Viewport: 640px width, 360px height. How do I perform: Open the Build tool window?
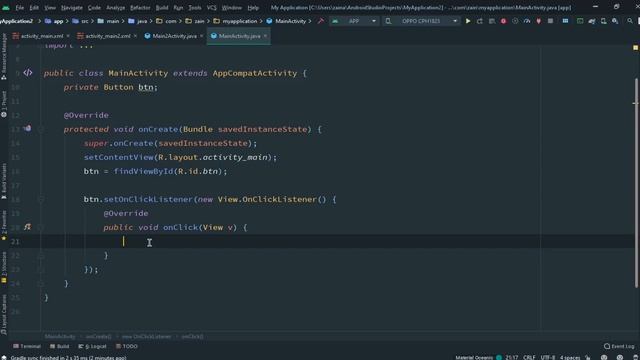tap(60, 346)
